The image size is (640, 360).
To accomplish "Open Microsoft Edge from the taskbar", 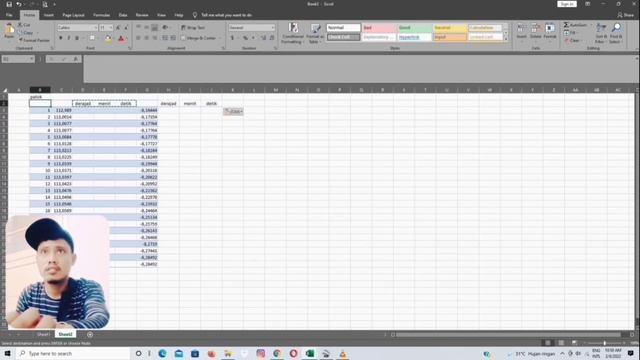I will (x=162, y=353).
